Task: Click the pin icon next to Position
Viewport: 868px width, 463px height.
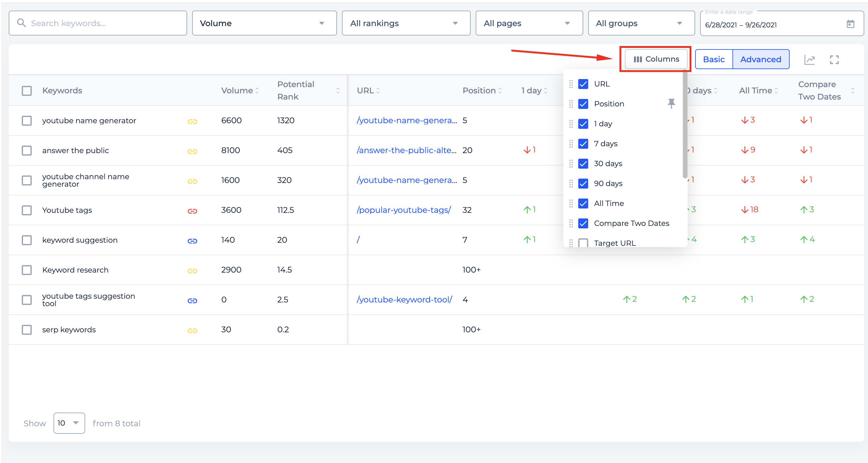Action: pos(671,104)
